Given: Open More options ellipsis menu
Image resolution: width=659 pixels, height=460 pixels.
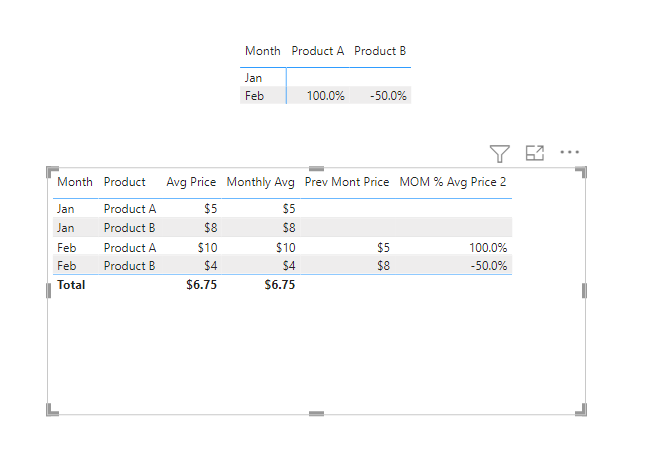Looking at the screenshot, I should pyautogui.click(x=569, y=152).
